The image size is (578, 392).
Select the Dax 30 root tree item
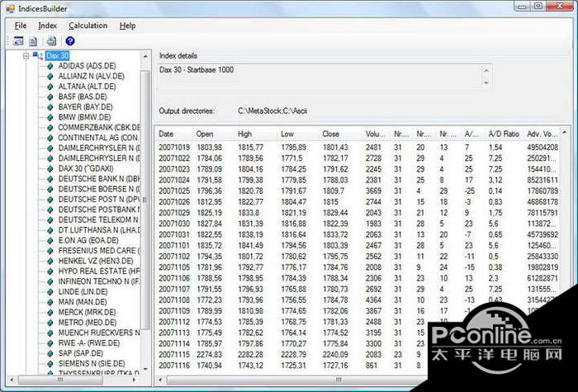coord(57,56)
